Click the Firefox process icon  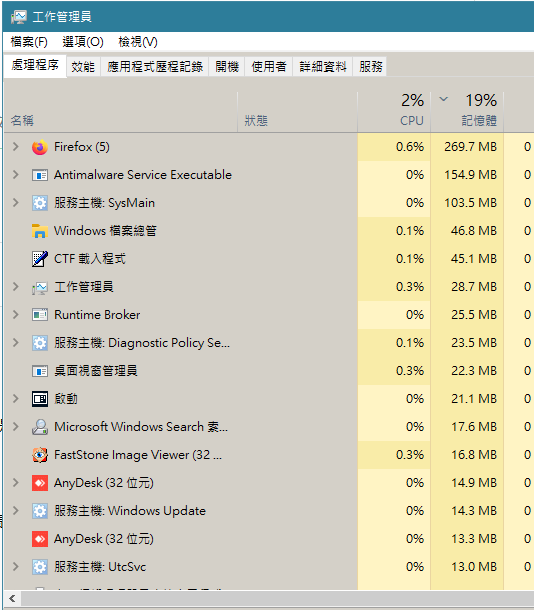[40, 147]
